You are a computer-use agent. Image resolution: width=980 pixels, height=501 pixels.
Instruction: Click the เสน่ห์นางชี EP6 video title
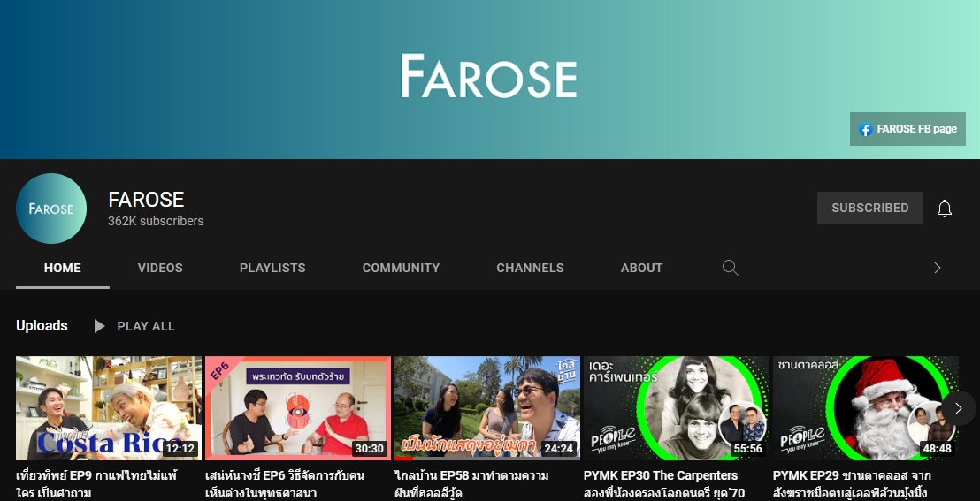click(285, 485)
